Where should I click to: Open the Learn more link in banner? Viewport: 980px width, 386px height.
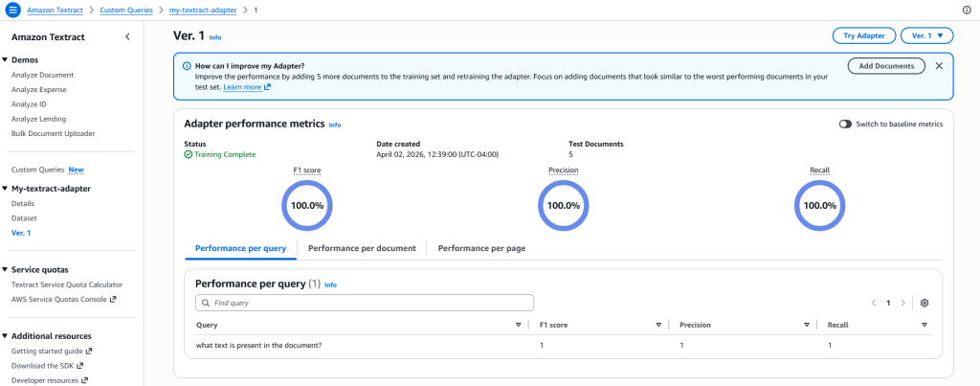coord(246,87)
